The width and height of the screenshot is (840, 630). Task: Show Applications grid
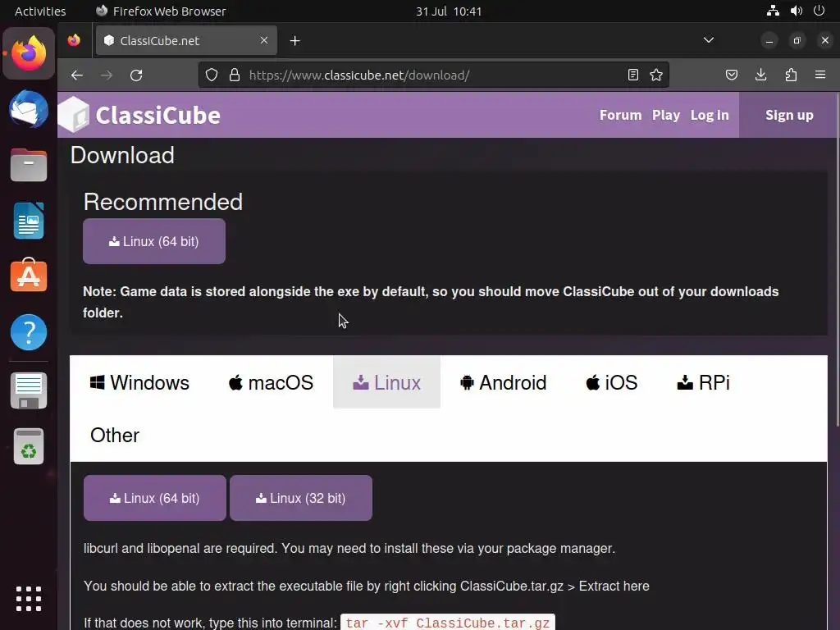[29, 599]
